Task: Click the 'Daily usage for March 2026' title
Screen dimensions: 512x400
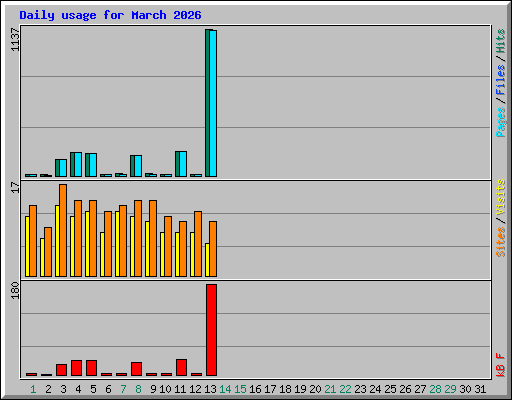Action: click(x=110, y=15)
